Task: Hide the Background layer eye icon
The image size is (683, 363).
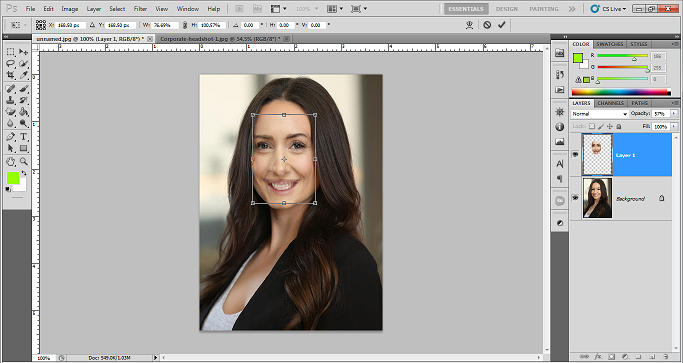Action: (575, 198)
